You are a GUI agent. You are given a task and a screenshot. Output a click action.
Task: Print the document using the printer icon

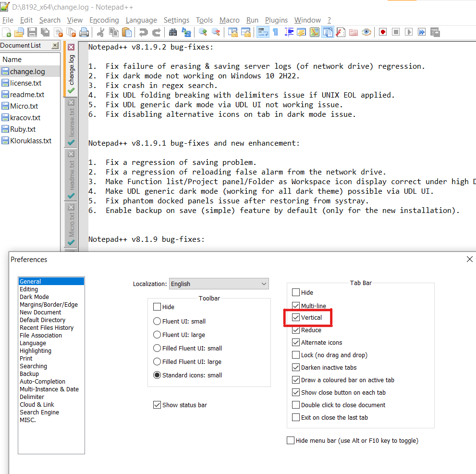click(x=84, y=32)
